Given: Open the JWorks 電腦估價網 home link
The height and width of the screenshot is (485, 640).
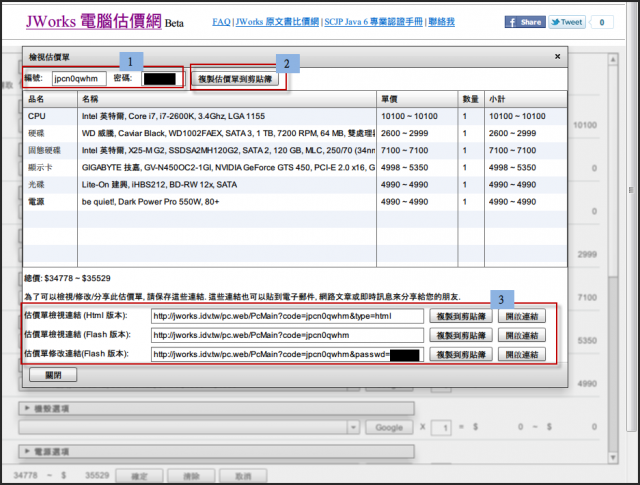Looking at the screenshot, I should 94,21.
